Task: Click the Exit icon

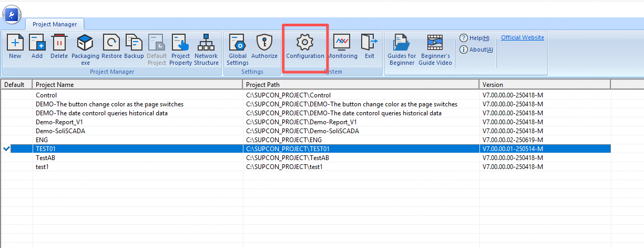Action: tap(370, 43)
